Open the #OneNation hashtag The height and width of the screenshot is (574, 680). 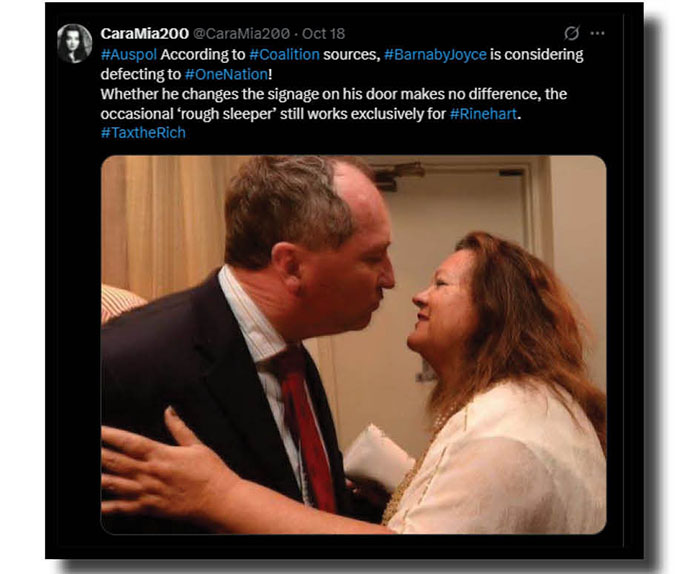(226, 75)
